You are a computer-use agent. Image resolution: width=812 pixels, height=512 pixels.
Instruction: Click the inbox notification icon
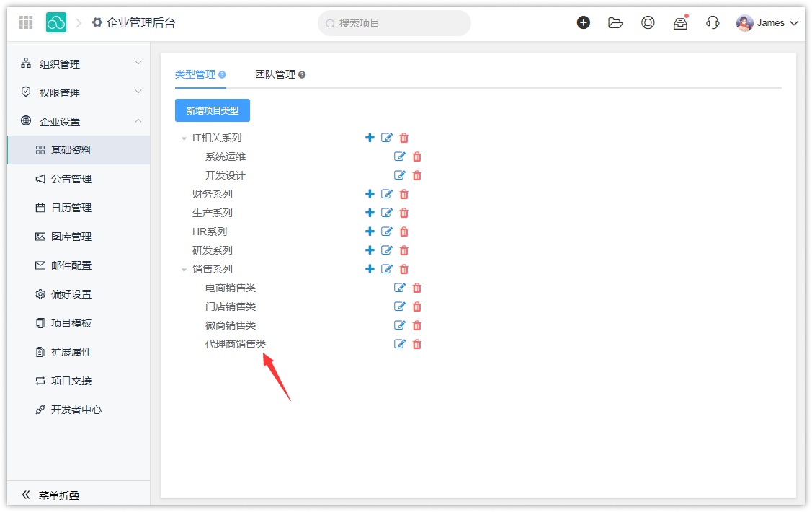click(x=680, y=23)
